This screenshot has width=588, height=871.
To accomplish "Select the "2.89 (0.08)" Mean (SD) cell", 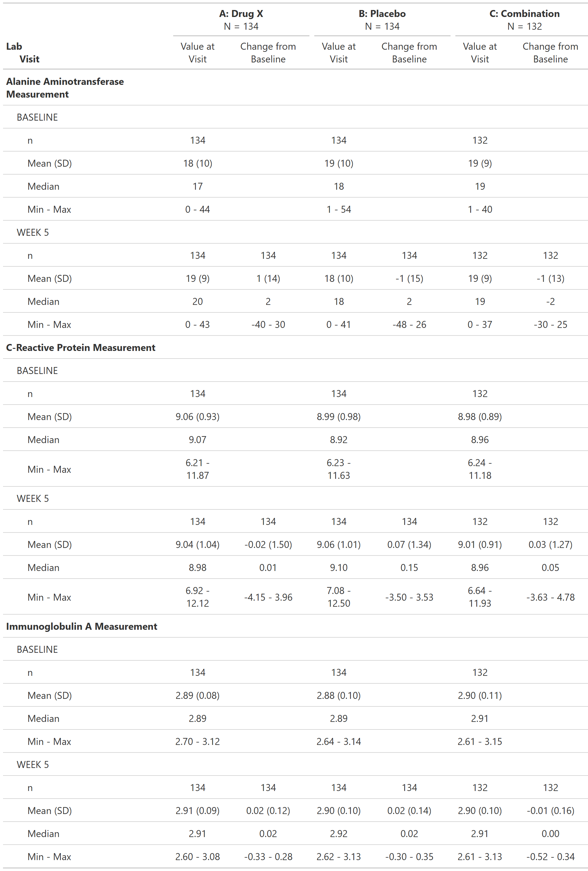I will (197, 696).
